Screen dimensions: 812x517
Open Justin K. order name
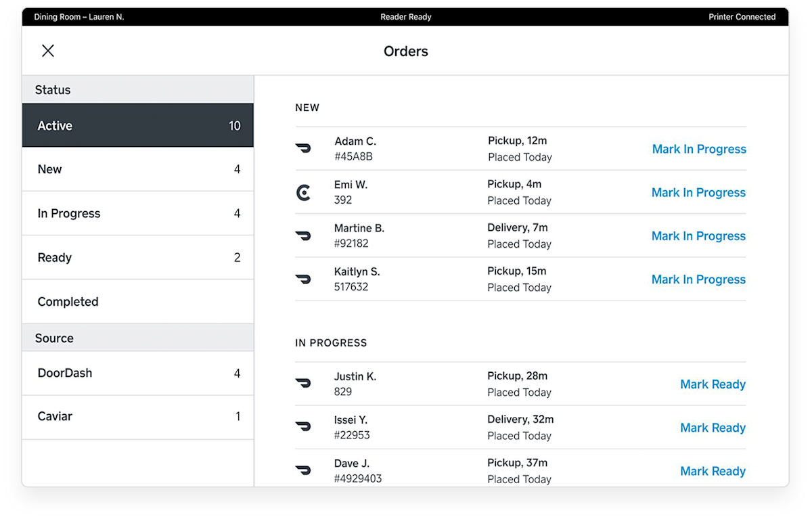355,376
